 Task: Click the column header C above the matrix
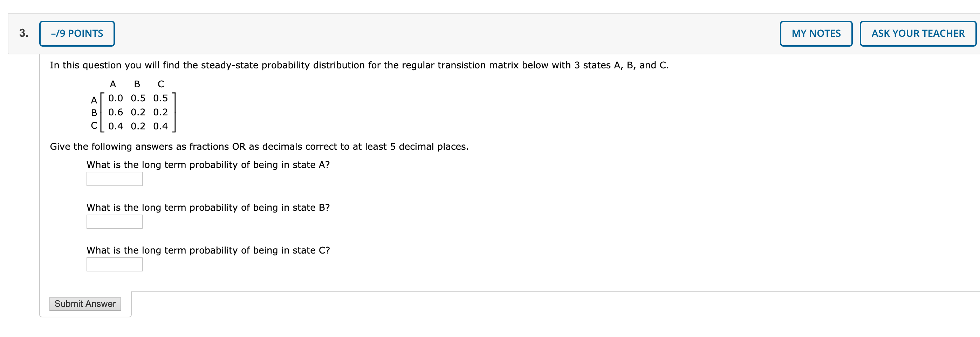pyautogui.click(x=160, y=84)
